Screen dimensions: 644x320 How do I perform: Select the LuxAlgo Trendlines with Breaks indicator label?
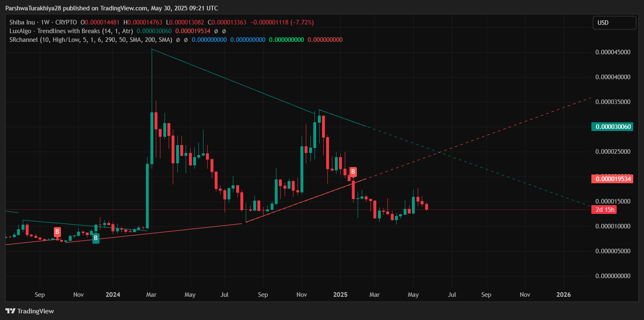click(x=71, y=31)
